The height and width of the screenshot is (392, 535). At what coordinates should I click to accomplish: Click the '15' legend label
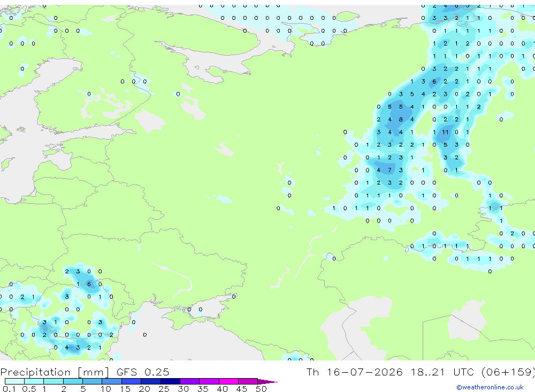(125, 389)
